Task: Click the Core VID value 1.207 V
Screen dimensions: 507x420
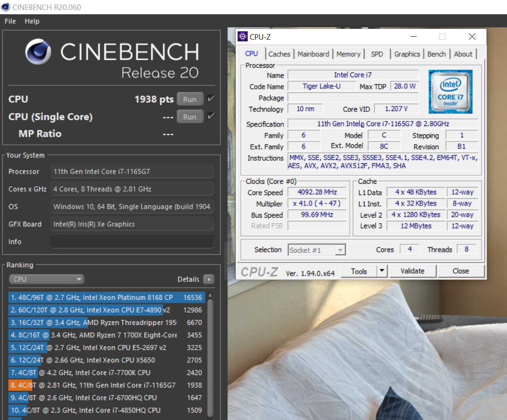Action: 396,109
